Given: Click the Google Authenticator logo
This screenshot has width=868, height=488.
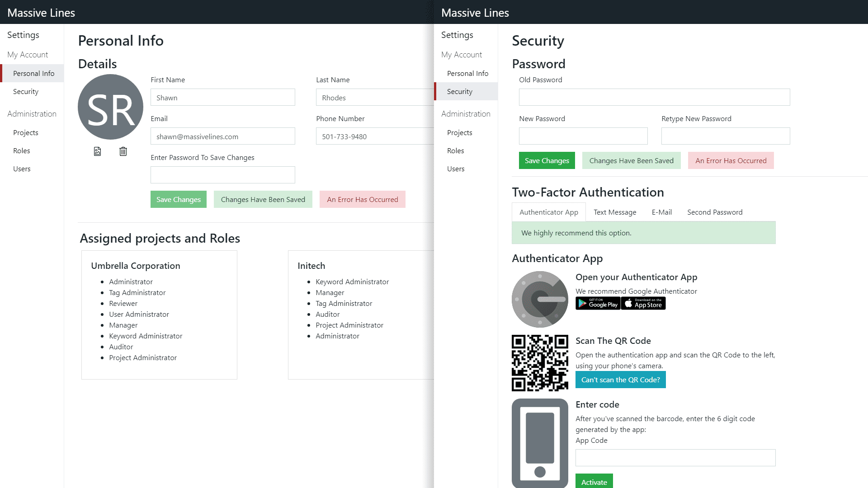Looking at the screenshot, I should pos(540,299).
